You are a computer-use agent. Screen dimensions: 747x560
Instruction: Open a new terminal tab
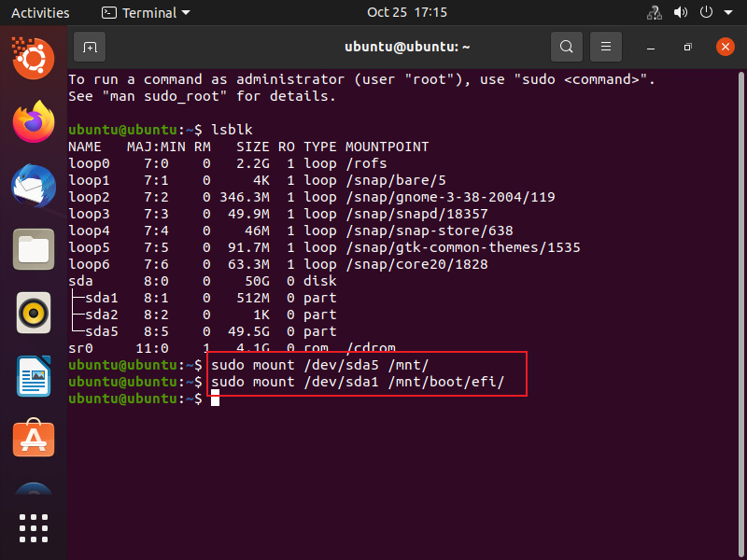pyautogui.click(x=90, y=47)
